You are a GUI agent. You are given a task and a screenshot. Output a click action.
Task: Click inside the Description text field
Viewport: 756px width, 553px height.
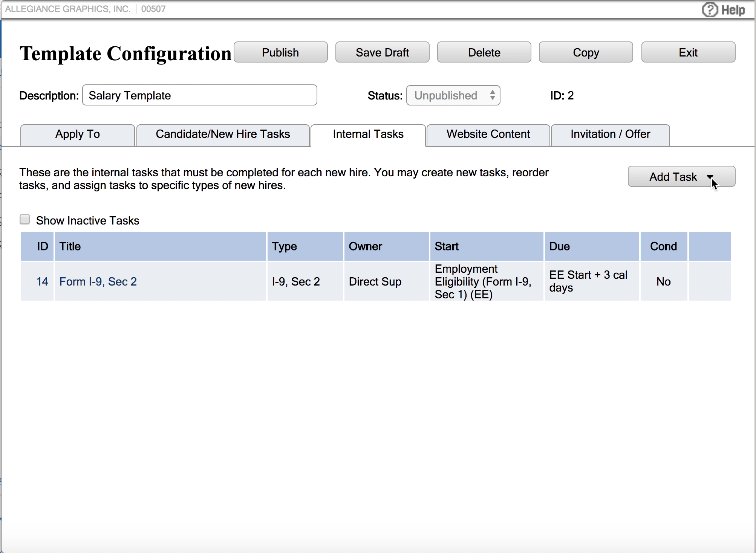199,95
